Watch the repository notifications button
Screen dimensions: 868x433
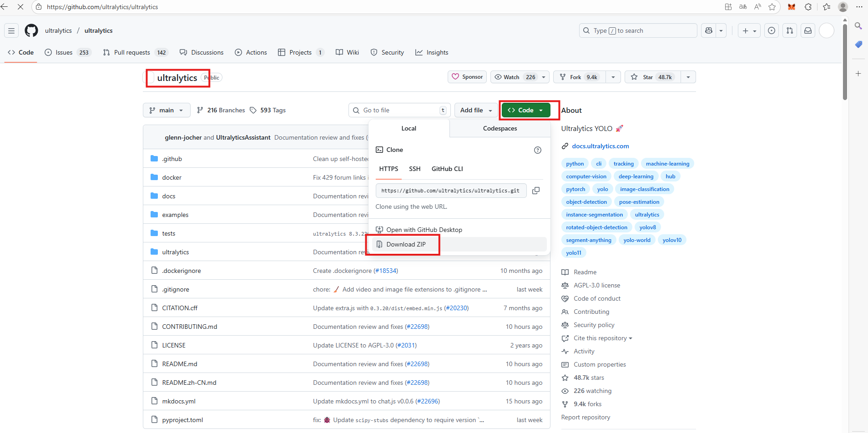point(520,77)
